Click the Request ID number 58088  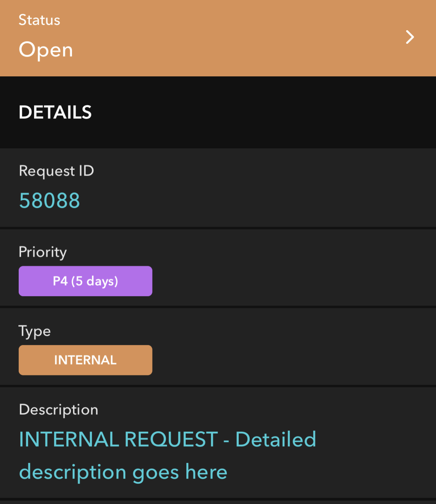(50, 201)
